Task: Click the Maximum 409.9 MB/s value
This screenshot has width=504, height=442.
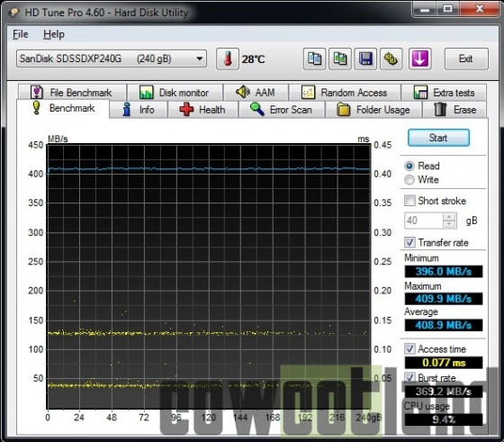Action: tap(444, 299)
